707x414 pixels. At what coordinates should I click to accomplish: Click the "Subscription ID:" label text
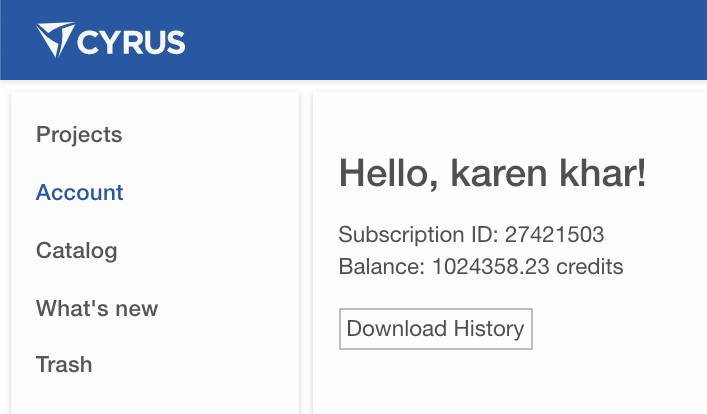pos(418,235)
